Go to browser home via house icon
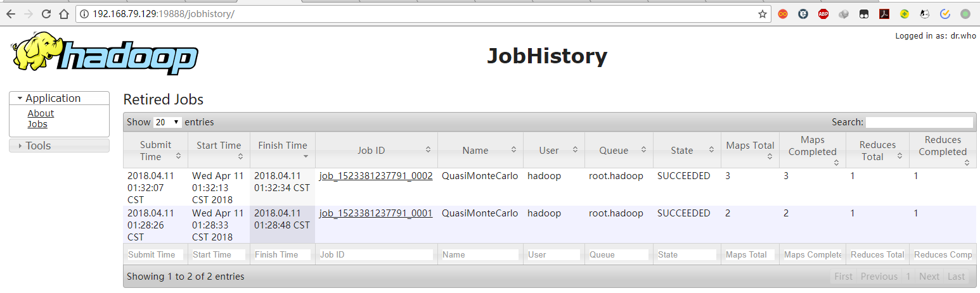This screenshot has height=293, width=980. 63,14
